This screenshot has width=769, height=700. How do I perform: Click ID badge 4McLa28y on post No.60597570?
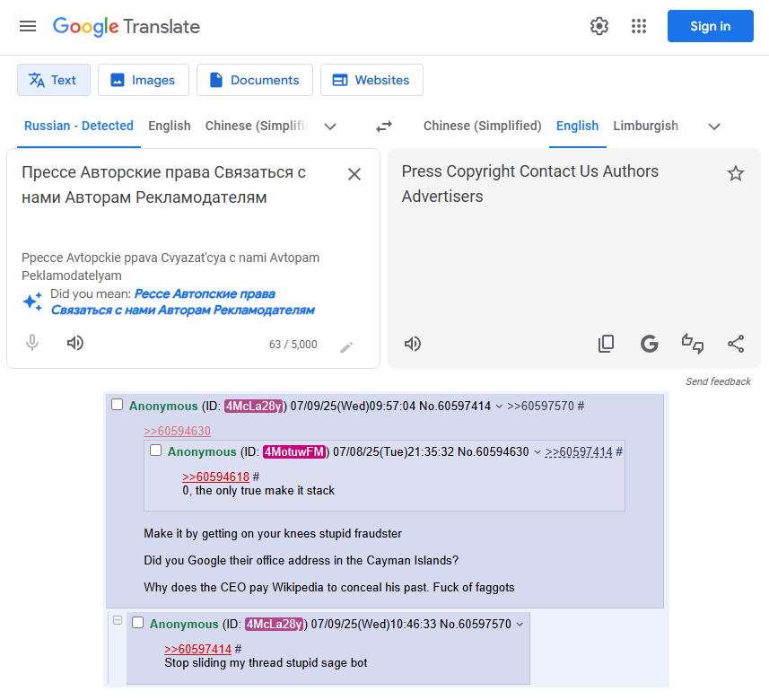pyautogui.click(x=275, y=624)
